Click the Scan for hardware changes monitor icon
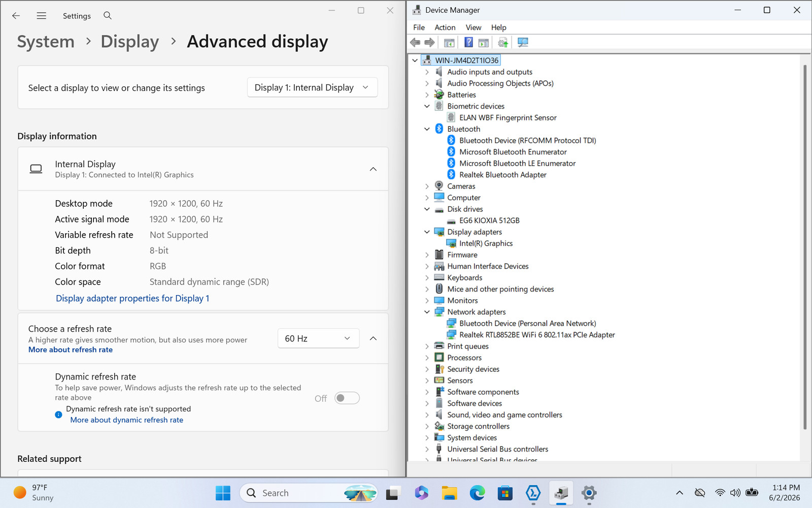Viewport: 812px width, 508px height. point(523,42)
